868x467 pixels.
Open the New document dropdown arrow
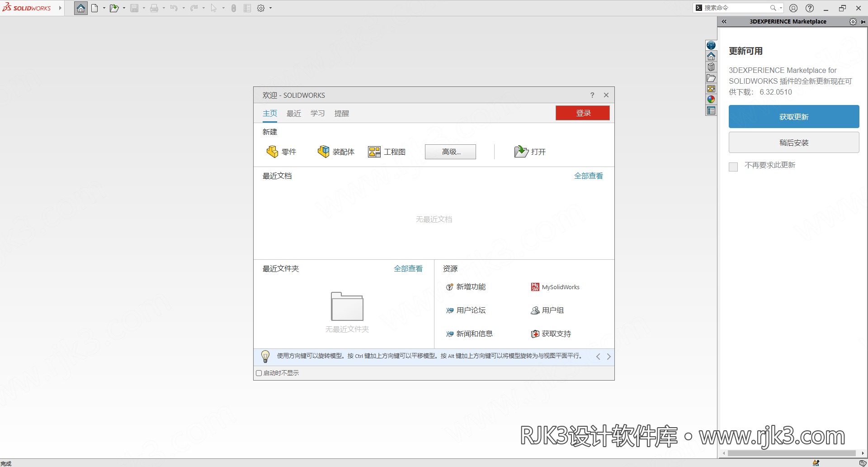[x=104, y=8]
